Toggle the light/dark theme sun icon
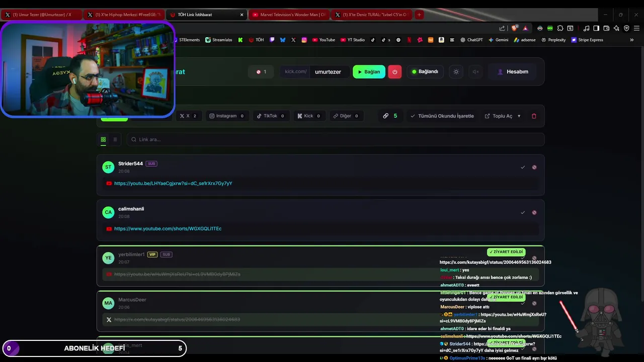 point(456,72)
